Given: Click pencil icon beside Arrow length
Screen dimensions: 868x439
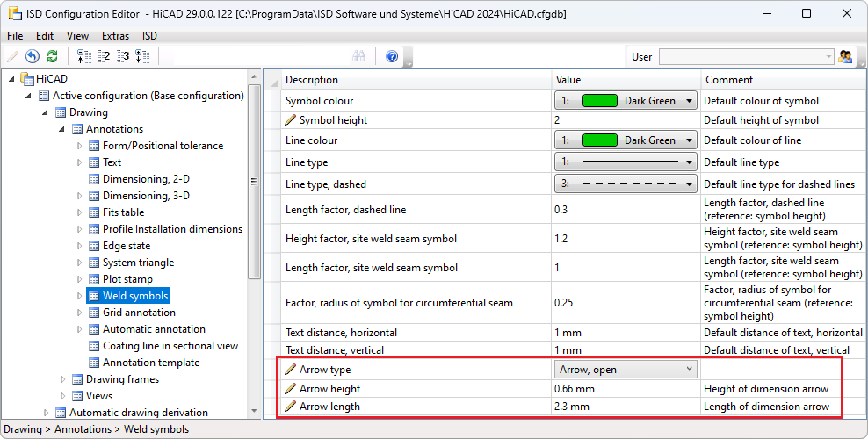Looking at the screenshot, I should click(290, 407).
